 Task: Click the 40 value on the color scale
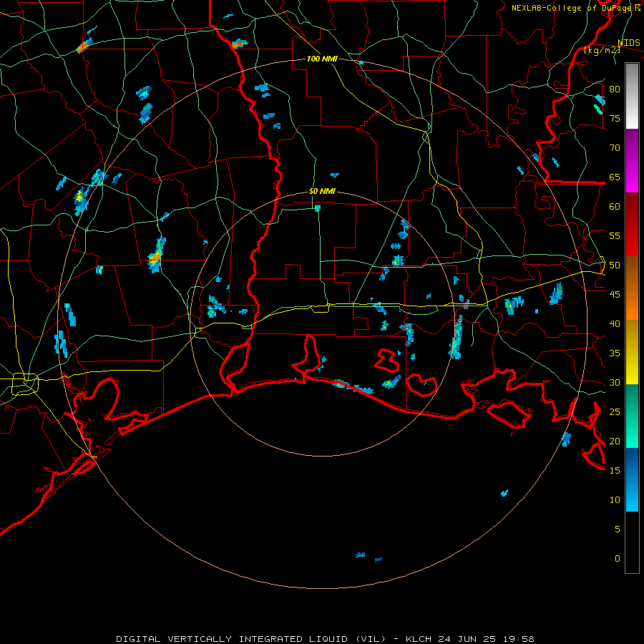[615, 323]
